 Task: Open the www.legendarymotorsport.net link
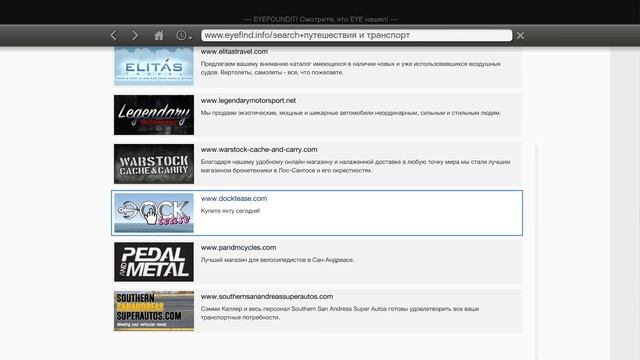pos(248,100)
